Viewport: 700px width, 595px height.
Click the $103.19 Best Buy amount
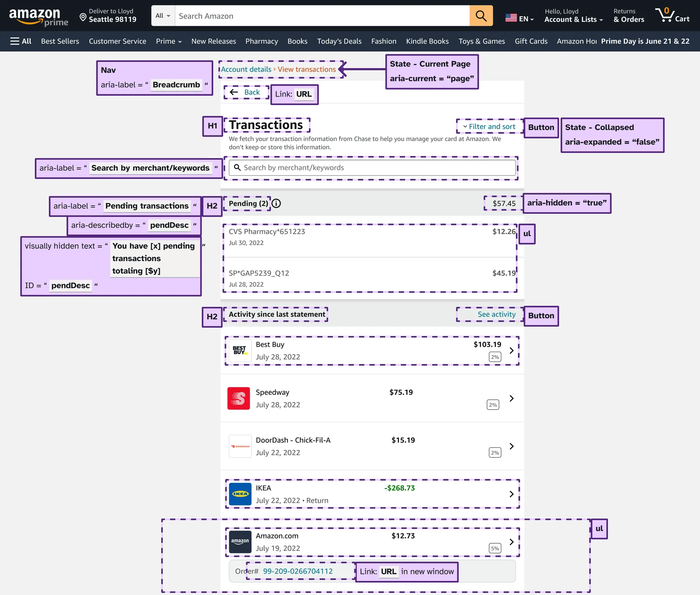(487, 345)
